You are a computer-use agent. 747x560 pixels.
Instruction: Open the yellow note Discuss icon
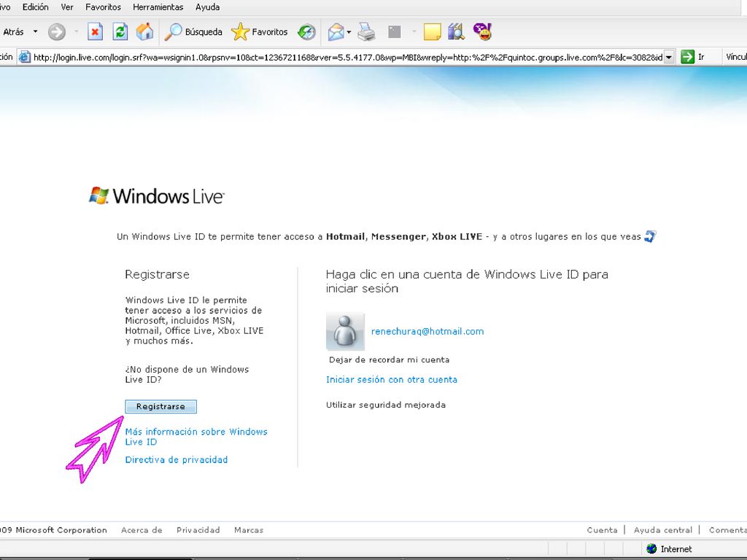point(432,32)
